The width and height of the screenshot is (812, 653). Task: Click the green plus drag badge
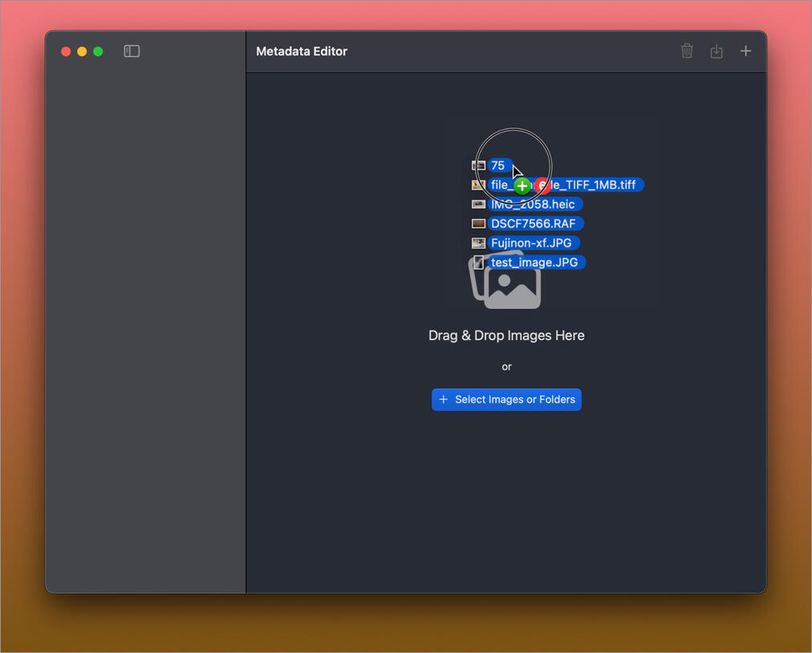(522, 186)
